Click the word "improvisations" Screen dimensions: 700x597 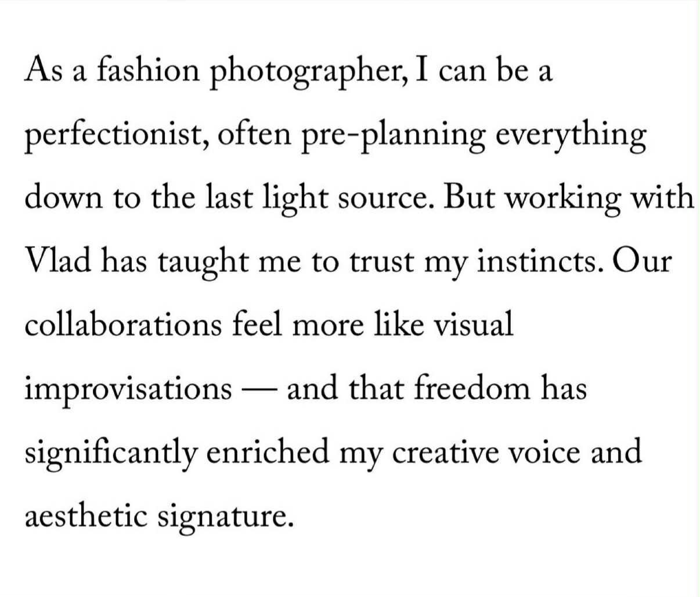pos(128,389)
